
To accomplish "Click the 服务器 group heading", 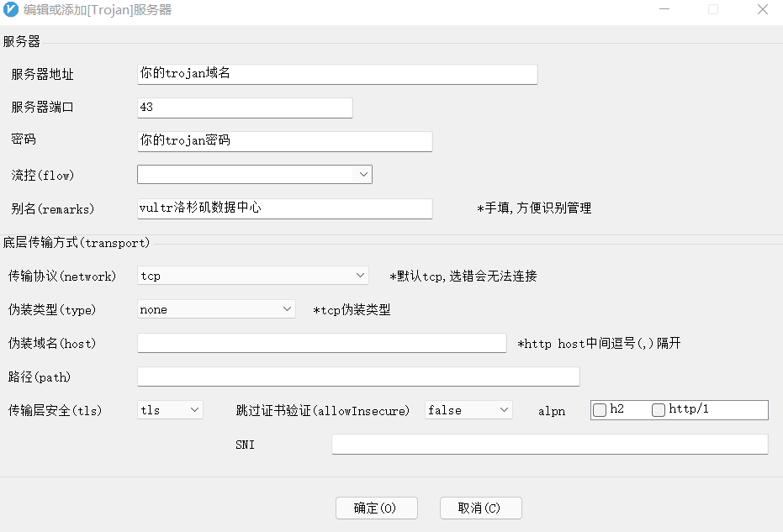I will pyautogui.click(x=22, y=41).
